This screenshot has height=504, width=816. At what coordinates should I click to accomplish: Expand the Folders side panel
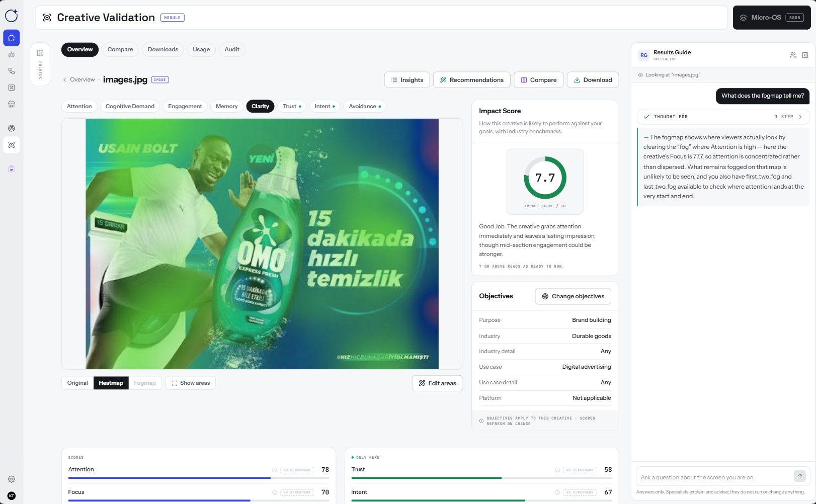(40, 64)
